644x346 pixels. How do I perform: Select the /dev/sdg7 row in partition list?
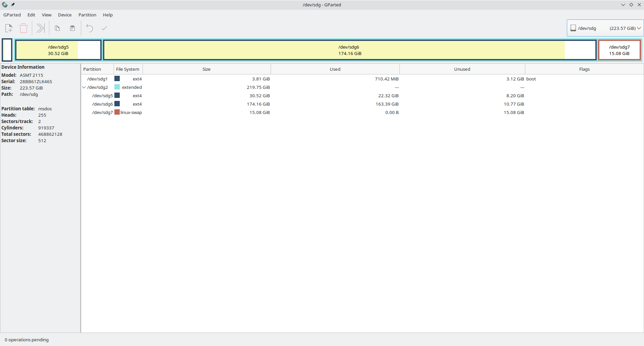[x=362, y=112]
